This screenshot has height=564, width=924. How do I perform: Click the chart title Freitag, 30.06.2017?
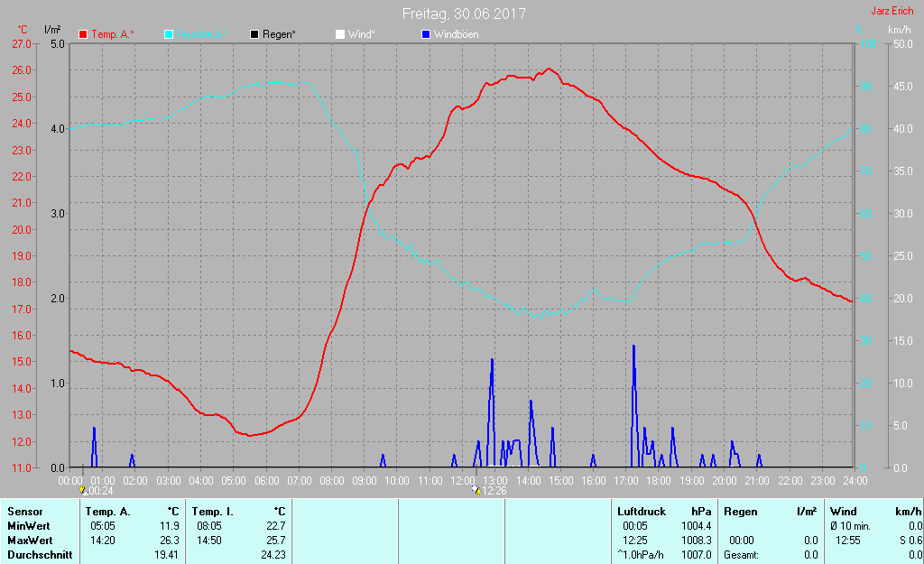point(464,14)
